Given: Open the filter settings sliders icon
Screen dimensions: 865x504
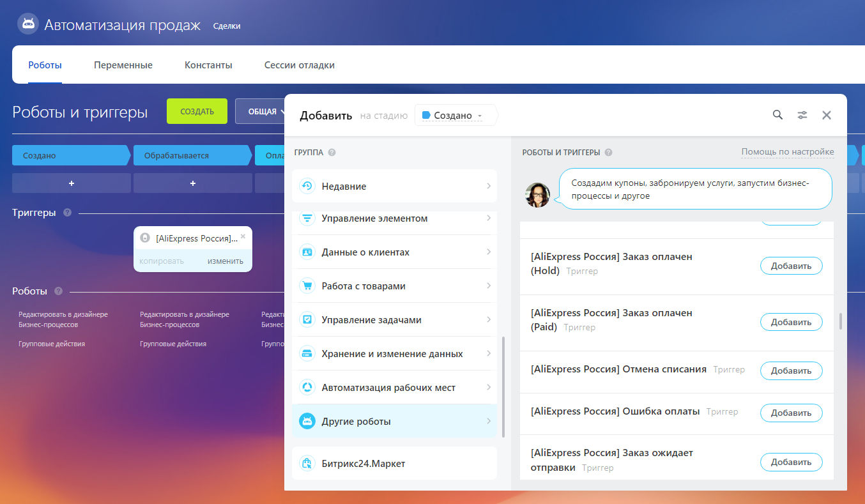Looking at the screenshot, I should tap(802, 115).
